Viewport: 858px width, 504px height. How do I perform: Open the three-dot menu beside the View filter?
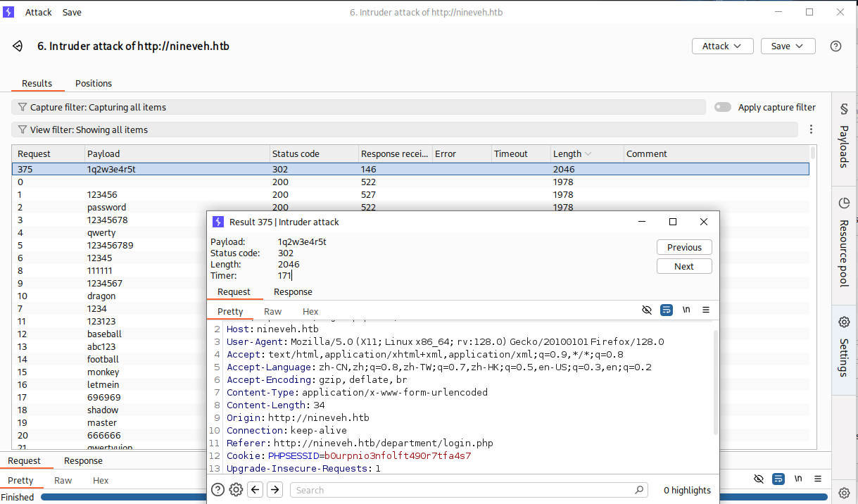[x=812, y=130]
